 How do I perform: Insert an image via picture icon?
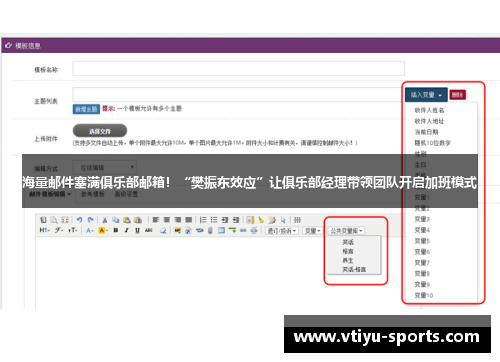(178, 230)
